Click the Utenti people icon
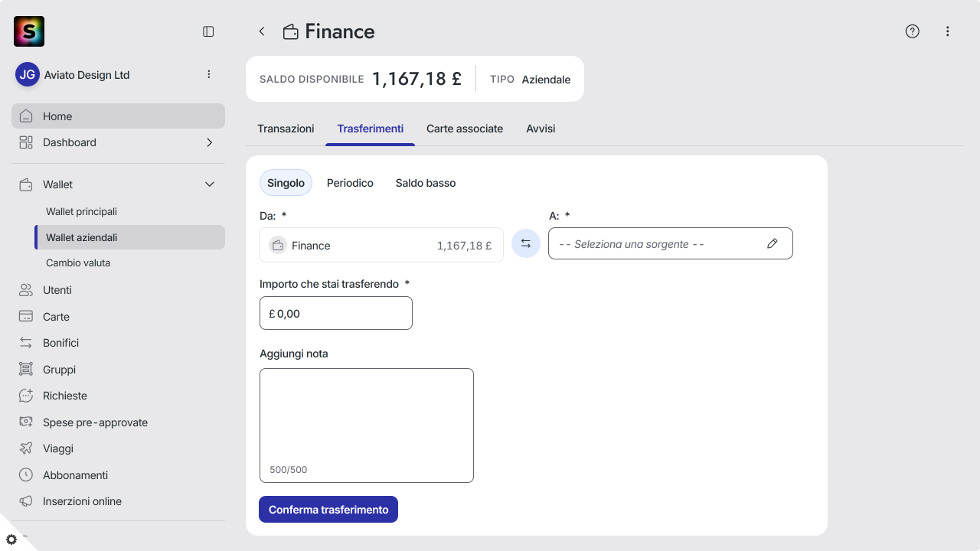980x551 pixels. 26,290
